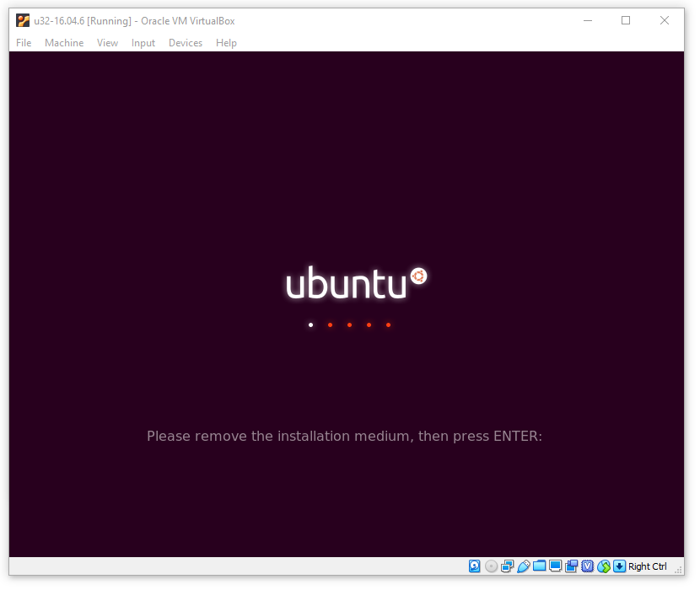
Task: Click the Right Ctrl host key label
Action: (648, 566)
